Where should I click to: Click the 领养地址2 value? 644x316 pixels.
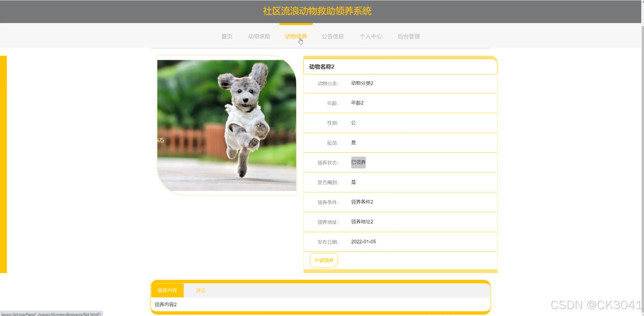pos(362,222)
